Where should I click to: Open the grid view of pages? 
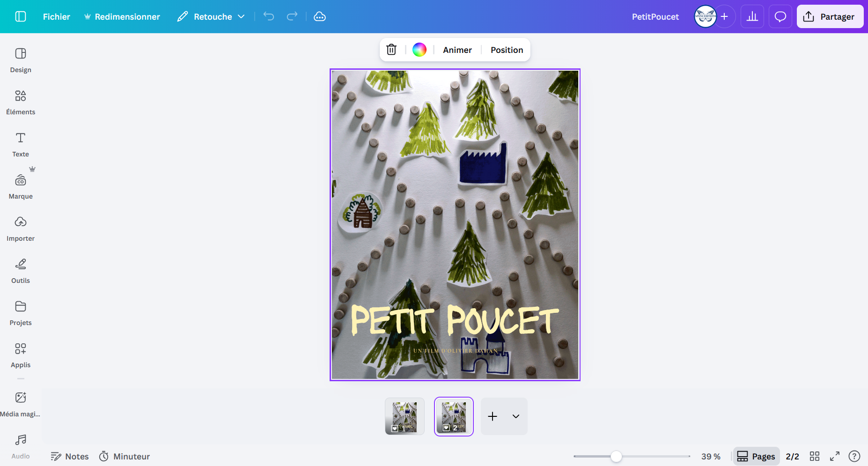[815, 456]
